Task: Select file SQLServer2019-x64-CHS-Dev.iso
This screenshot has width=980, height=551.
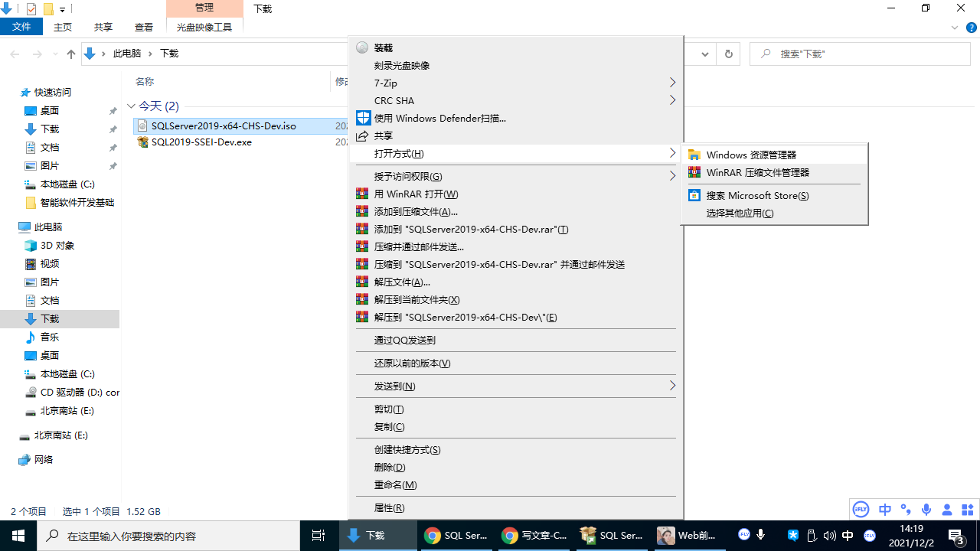Action: 224,126
